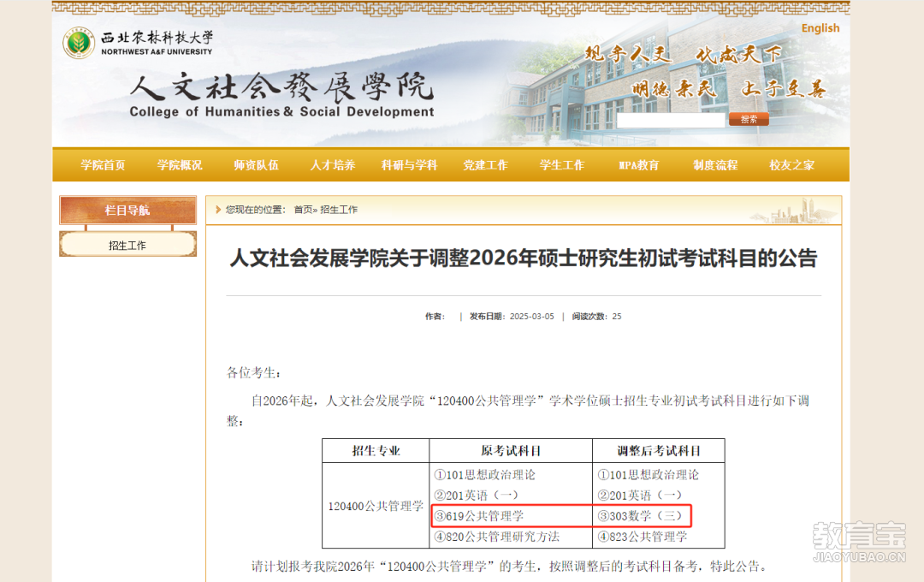Image resolution: width=924 pixels, height=582 pixels.
Task: Click the Northwest A&F University logo emblem
Action: [x=79, y=43]
